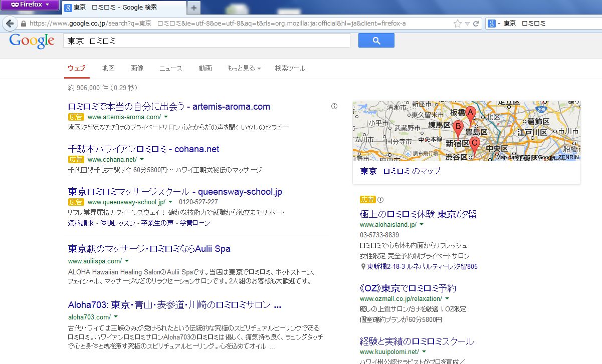Expand the arrow next to aloha703.com/
602x364 pixels.
116,317
